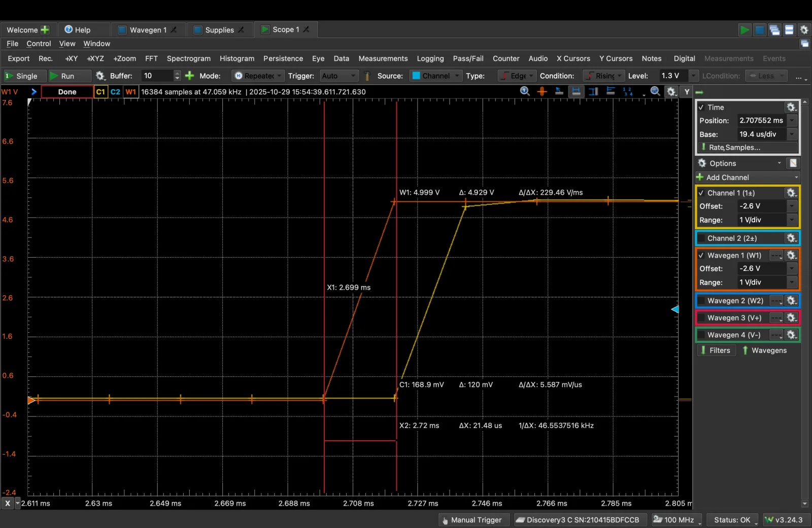Expand the Time Position dropdown arrow
Image resolution: width=812 pixels, height=528 pixels.
792,120
